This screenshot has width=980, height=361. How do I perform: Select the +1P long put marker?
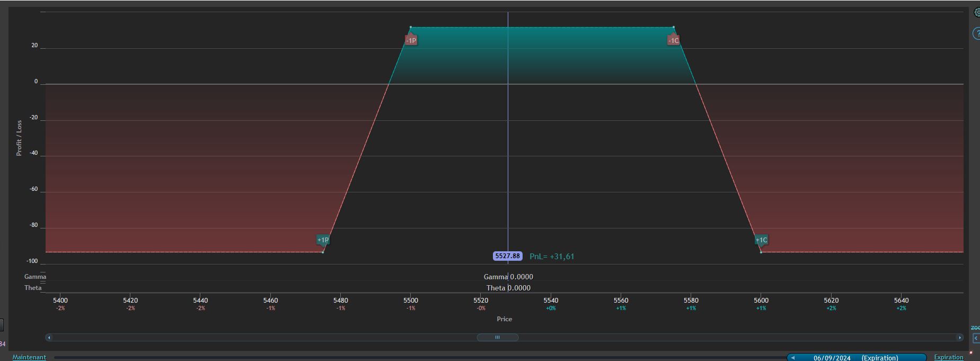coord(323,240)
